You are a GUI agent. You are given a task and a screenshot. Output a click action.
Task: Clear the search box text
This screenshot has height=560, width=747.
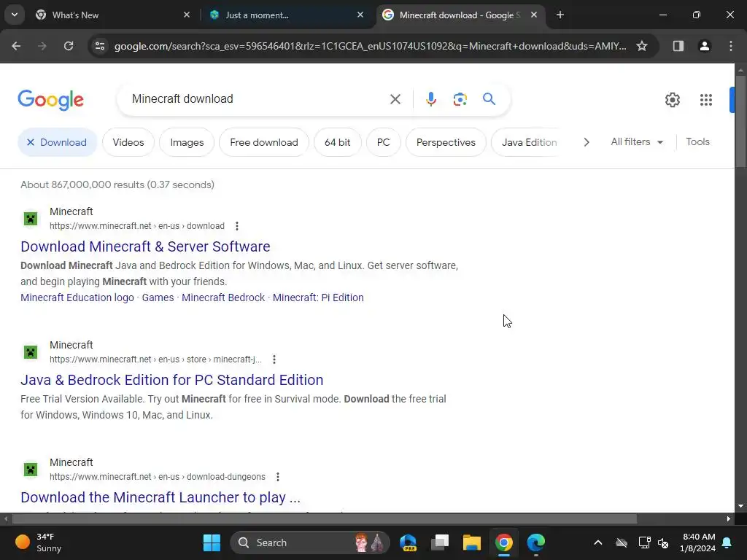click(395, 99)
